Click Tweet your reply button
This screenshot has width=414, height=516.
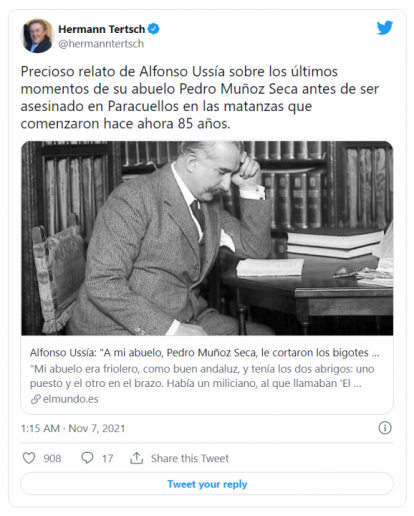(x=207, y=484)
